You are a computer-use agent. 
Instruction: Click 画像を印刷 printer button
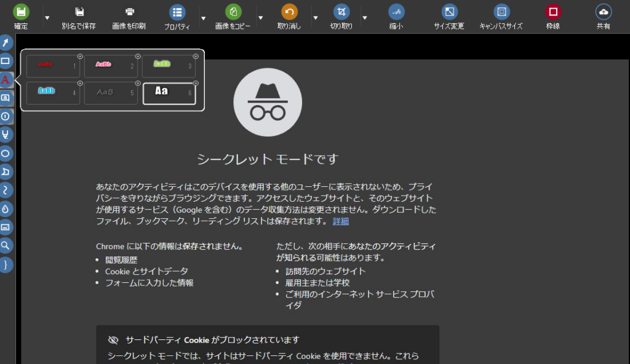pos(129,12)
